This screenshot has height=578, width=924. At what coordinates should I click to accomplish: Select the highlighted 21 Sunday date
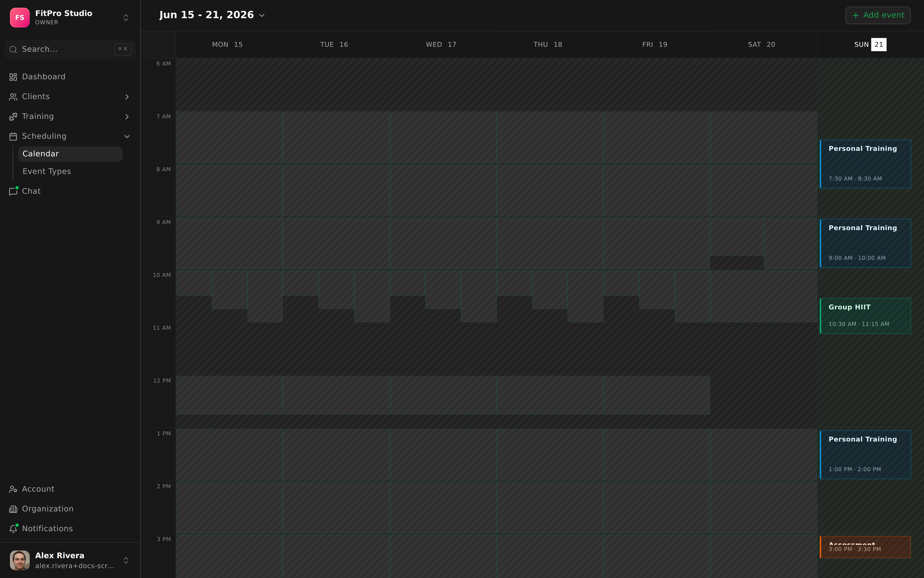pos(879,45)
